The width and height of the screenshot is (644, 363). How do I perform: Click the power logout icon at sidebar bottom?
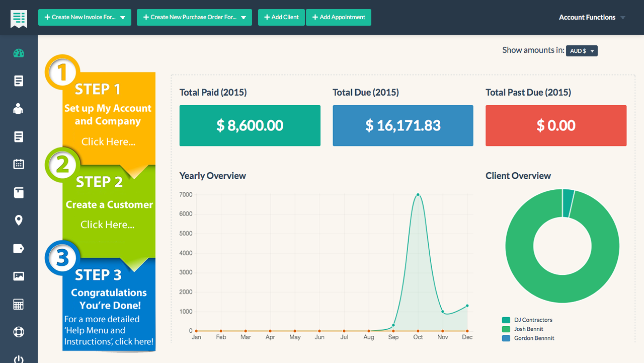coord(18,358)
